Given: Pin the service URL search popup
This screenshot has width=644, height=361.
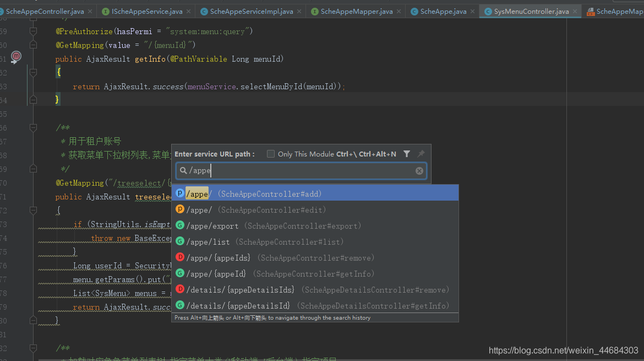Looking at the screenshot, I should [x=421, y=154].
